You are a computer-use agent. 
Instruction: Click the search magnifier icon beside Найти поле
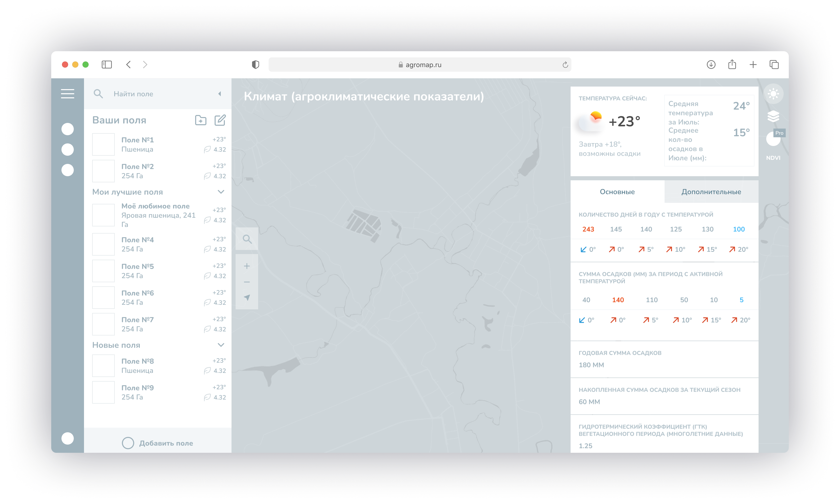(98, 94)
